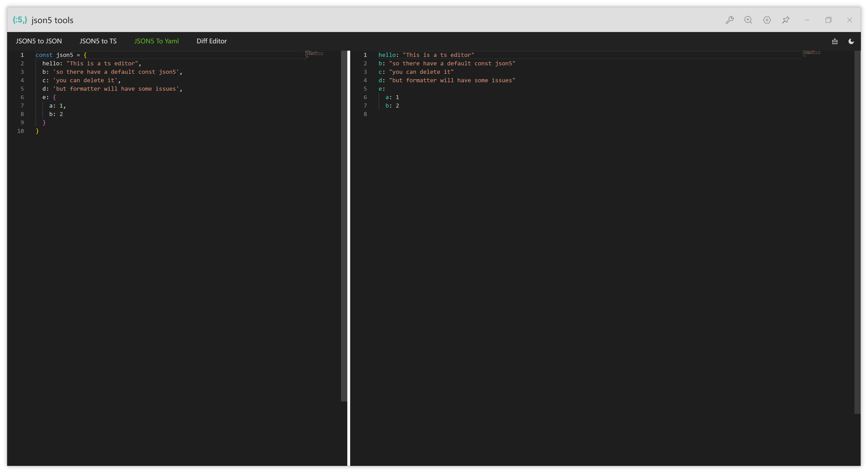Click the purple closing brace on left line 9
Viewport: 868px width, 473px height.
(44, 123)
